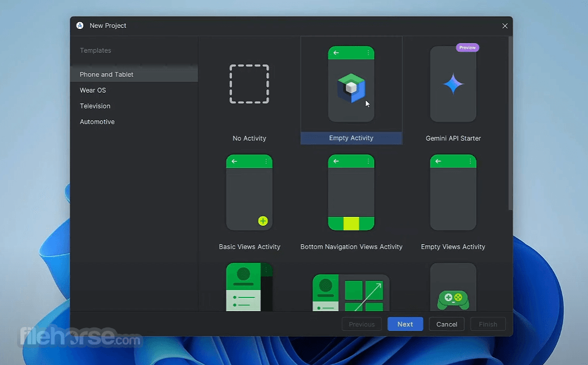588x365 pixels.
Task: Click the 'Basic Views Activity' label
Action: pyautogui.click(x=249, y=247)
